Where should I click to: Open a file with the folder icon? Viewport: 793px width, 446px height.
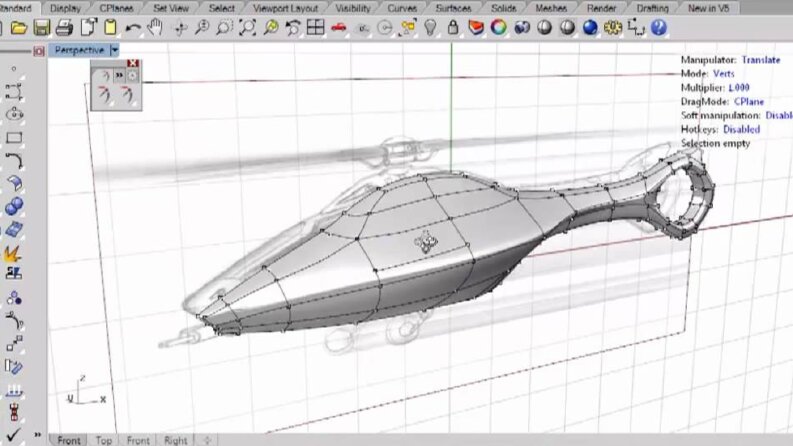pyautogui.click(x=19, y=28)
